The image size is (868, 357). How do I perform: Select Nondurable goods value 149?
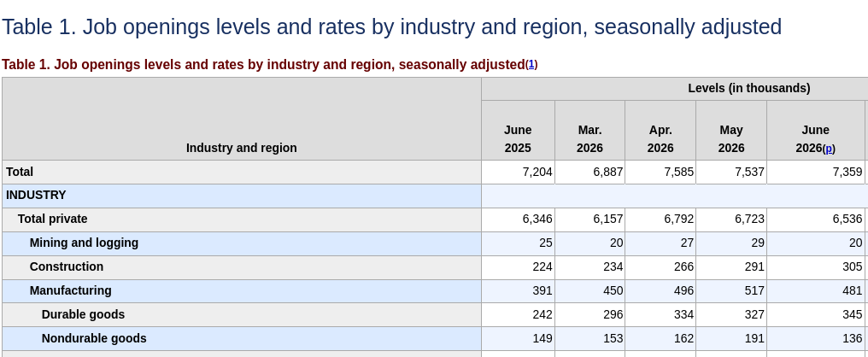[x=542, y=338]
